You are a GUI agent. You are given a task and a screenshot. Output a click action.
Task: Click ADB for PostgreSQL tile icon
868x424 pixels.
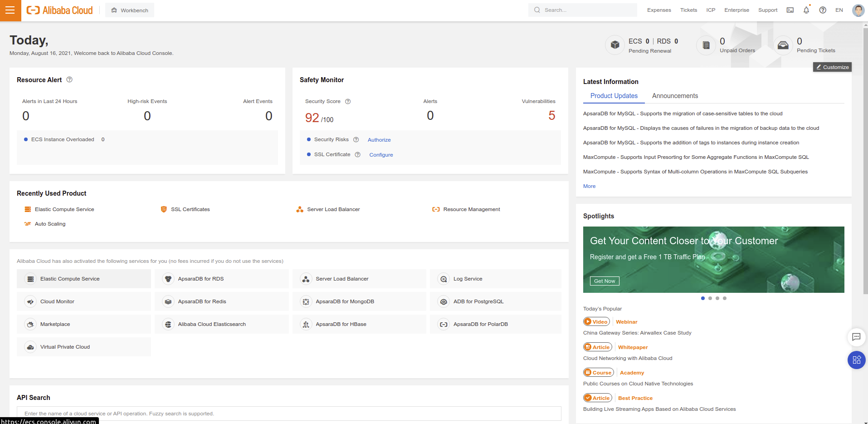tap(444, 301)
